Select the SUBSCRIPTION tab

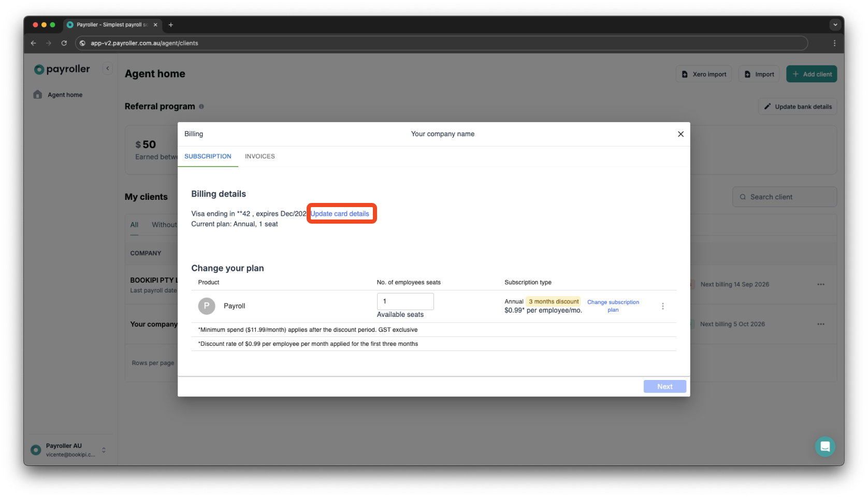[x=208, y=156]
